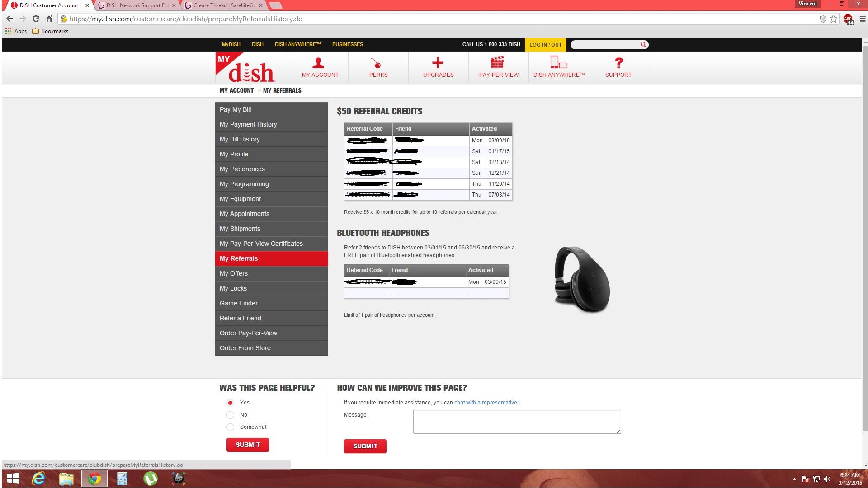Switch to DISH Network Support Forum tab
The width and height of the screenshot is (868, 488).
(137, 5)
